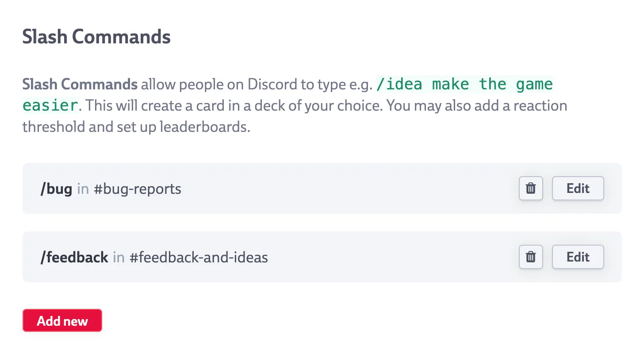Click the /feedback command name
644x354 pixels.
74,257
